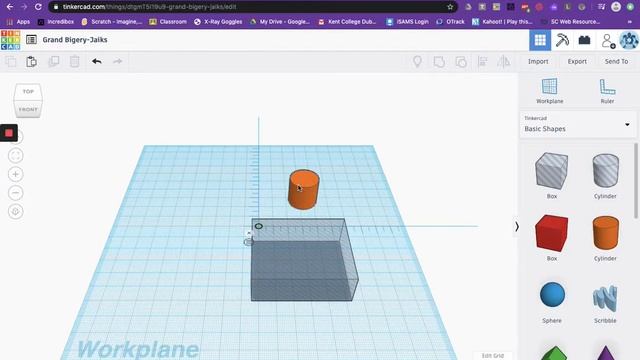Screen dimensions: 640x360
Task: Click the browser back arrow
Action: coord(9,7)
